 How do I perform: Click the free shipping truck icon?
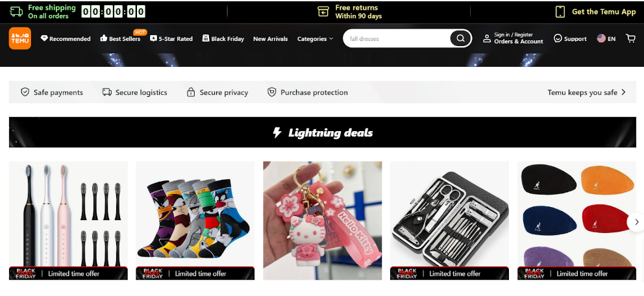click(x=16, y=12)
